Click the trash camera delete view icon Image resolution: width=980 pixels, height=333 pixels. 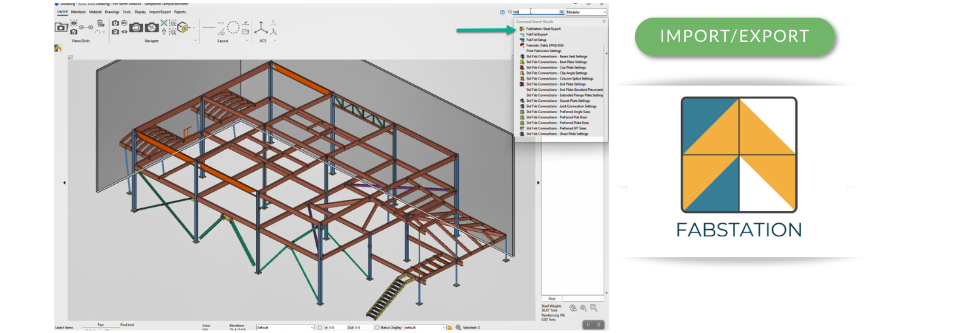(101, 24)
